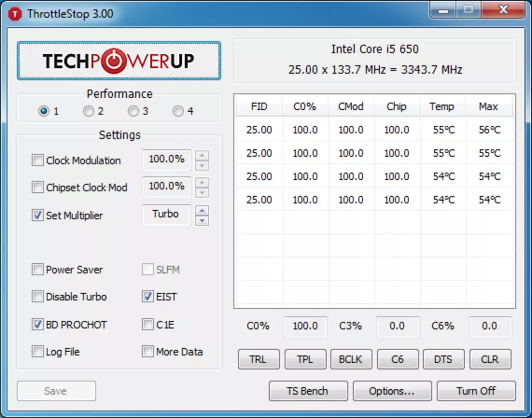Click the CLR button to reset max temps

click(490, 359)
